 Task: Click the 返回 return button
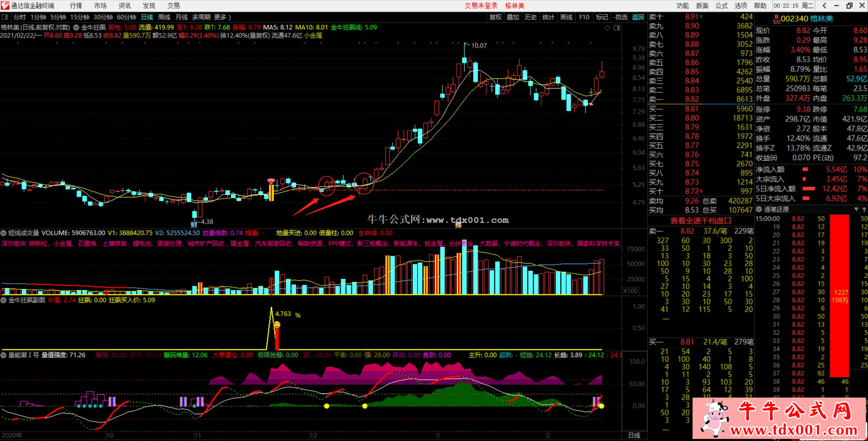tap(638, 17)
